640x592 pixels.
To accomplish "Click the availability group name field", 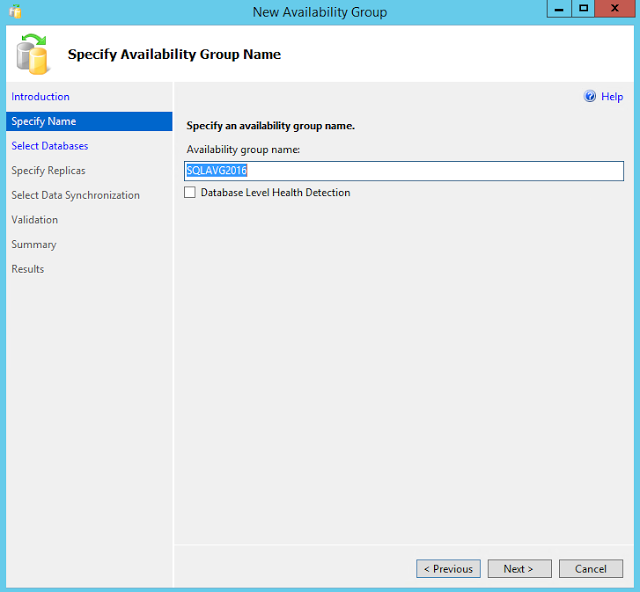I will (404, 171).
